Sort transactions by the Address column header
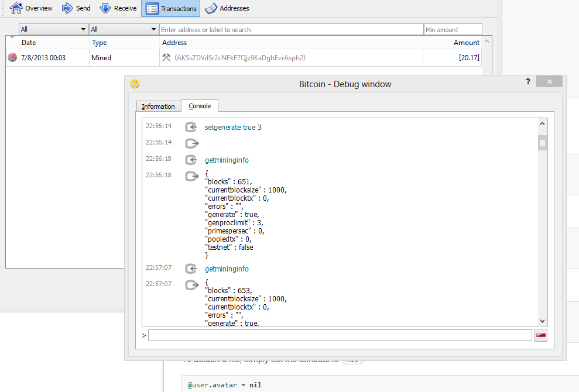Screen dimensions: 579x392 pyautogui.click(x=291, y=43)
